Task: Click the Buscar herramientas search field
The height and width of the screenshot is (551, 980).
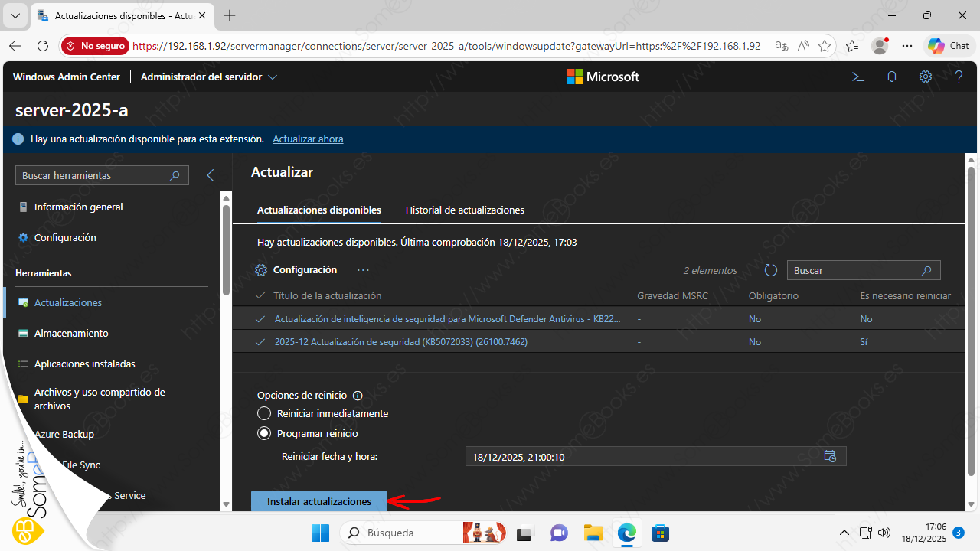Action: [93, 175]
